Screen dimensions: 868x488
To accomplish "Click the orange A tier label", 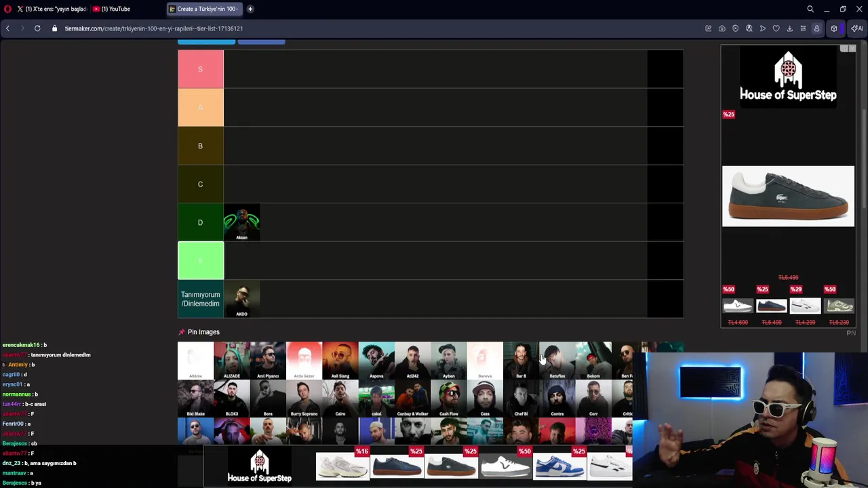I will tap(200, 108).
